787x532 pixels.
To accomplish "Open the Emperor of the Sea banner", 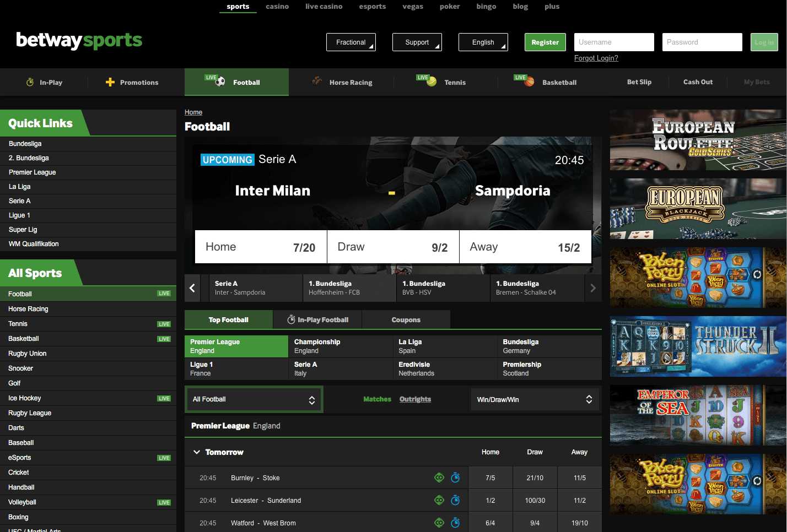I will pos(698,415).
